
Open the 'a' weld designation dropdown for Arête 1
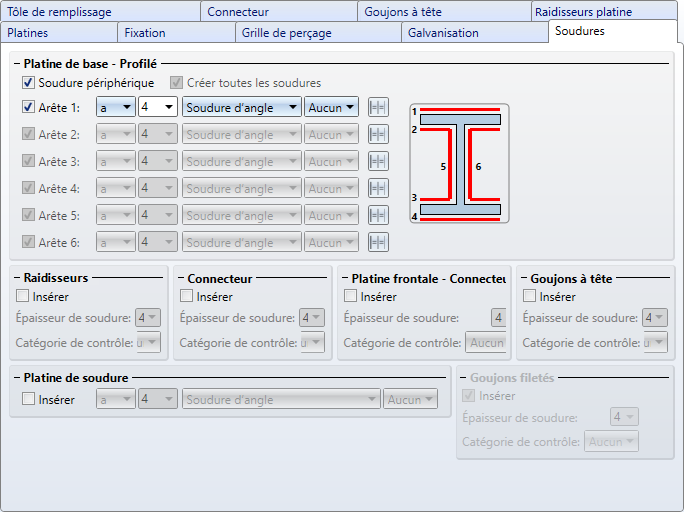115,107
